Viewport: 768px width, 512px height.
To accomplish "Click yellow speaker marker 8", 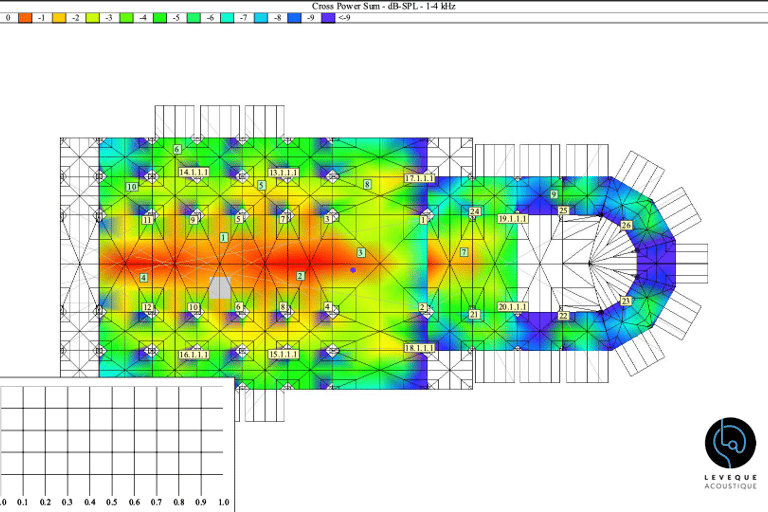I will coord(283,307).
